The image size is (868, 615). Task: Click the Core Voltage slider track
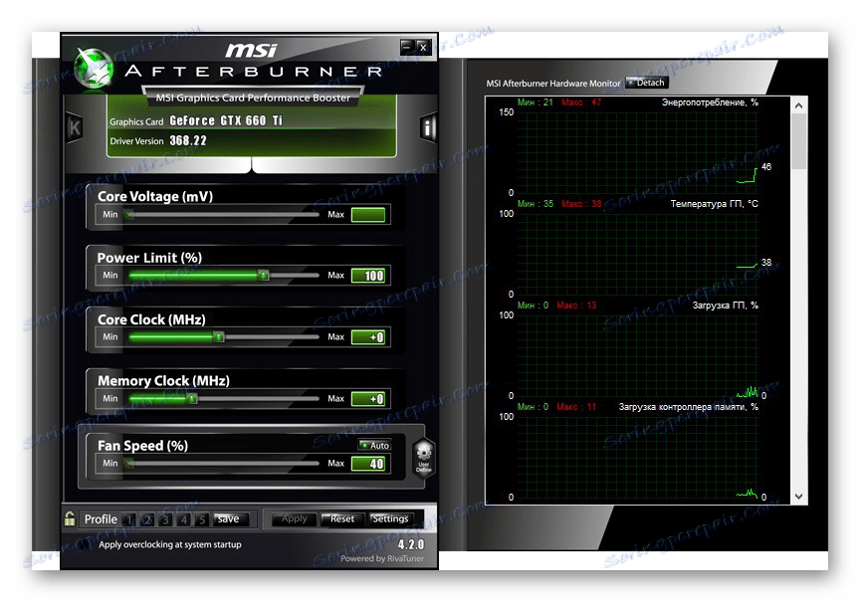[224, 214]
